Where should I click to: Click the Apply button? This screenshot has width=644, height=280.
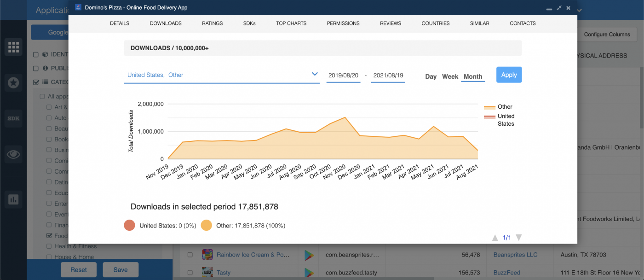(x=509, y=75)
